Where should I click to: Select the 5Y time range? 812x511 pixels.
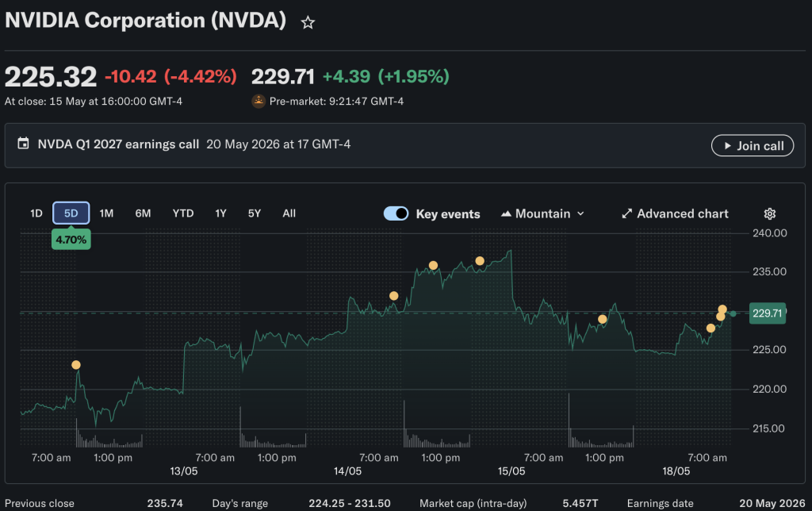point(255,213)
